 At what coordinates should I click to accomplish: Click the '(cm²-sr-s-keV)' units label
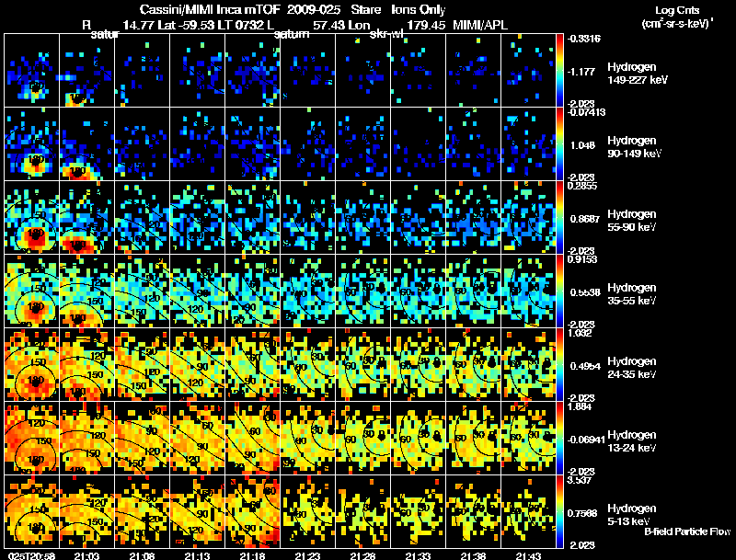pyautogui.click(x=677, y=24)
